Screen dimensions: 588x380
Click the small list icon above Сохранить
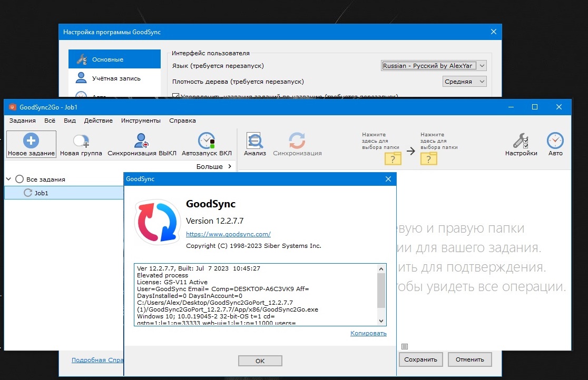click(404, 346)
